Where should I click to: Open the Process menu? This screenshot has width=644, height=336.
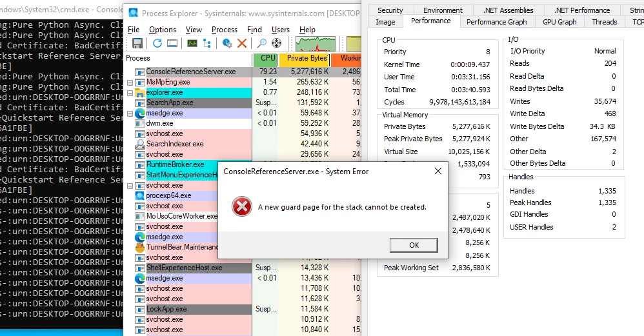pos(225,30)
